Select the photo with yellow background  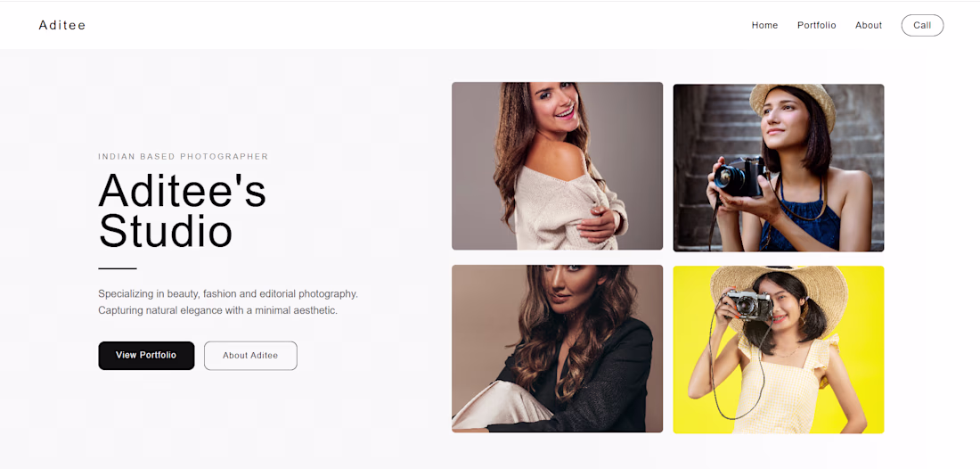tap(778, 350)
